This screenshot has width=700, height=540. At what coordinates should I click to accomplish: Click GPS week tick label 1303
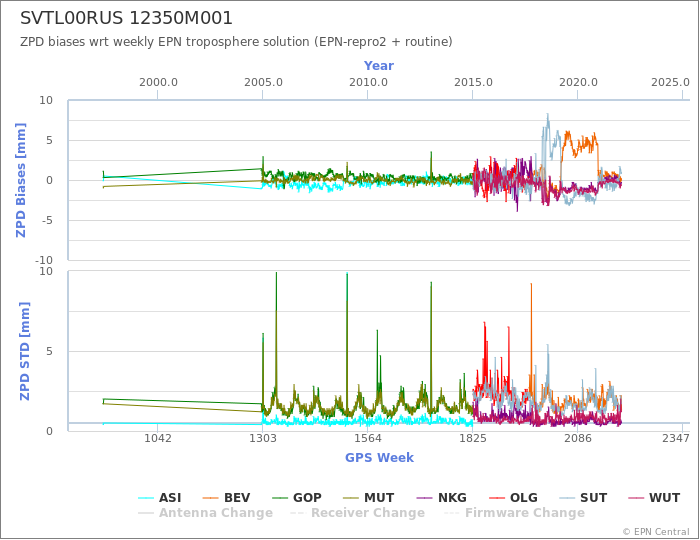point(262,438)
